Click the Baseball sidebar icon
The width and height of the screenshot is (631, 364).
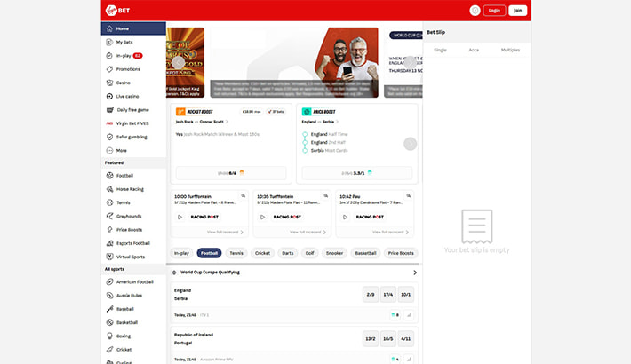109,309
